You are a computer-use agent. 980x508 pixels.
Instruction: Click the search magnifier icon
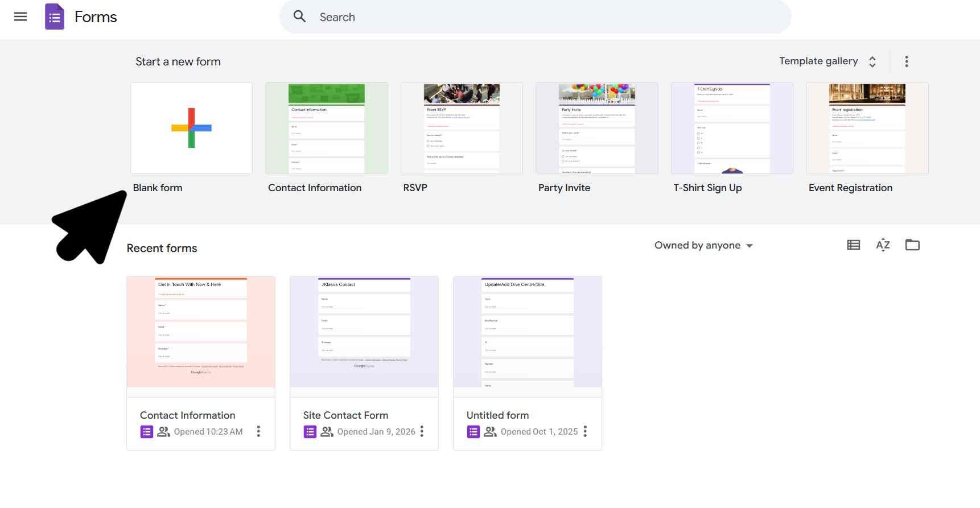tap(300, 16)
